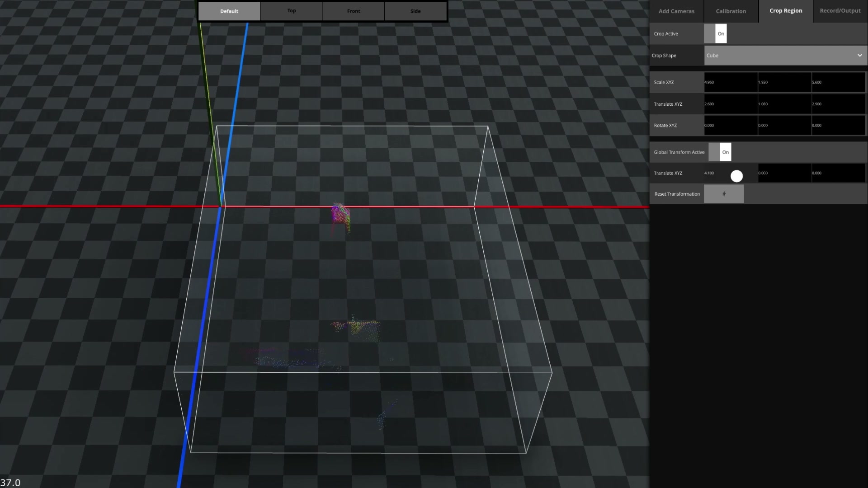This screenshot has height=488, width=868.
Task: Go to the Record/Output tab
Action: pyautogui.click(x=840, y=11)
